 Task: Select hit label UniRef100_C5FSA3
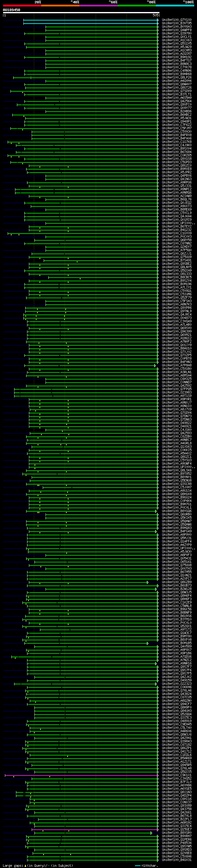pos(177,301)
